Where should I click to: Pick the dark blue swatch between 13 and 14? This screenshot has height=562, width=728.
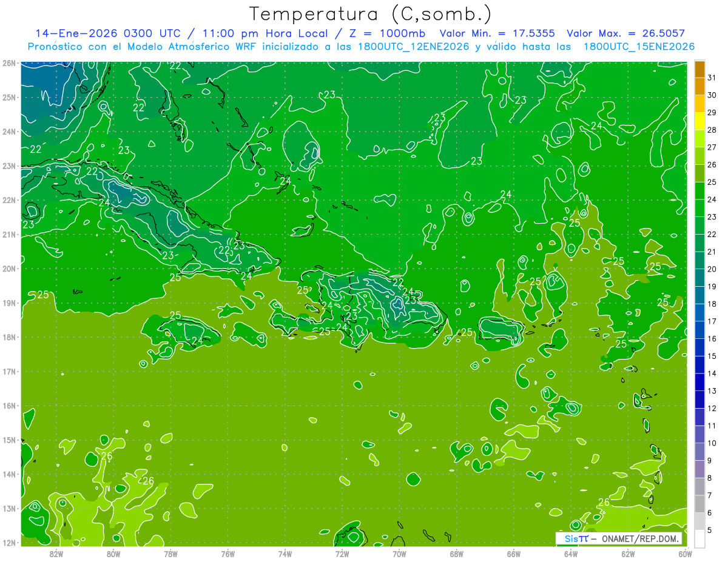coord(699,382)
